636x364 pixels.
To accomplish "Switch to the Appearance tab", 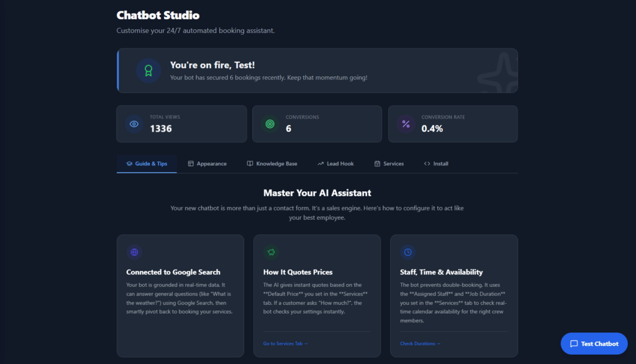I will pyautogui.click(x=207, y=164).
